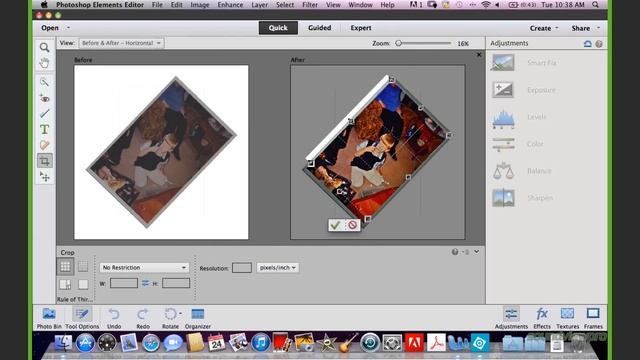The image size is (640, 360).
Task: Open the Effects panel
Action: pos(542,318)
